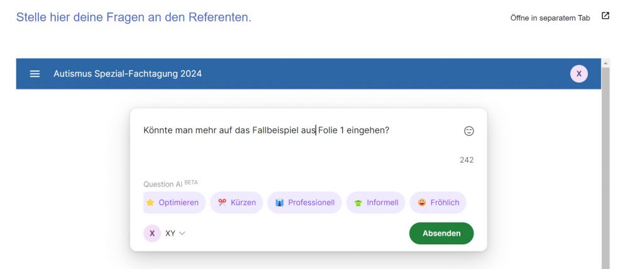Click the star icon on Optimieren
This screenshot has height=269, width=644.
[x=150, y=202]
